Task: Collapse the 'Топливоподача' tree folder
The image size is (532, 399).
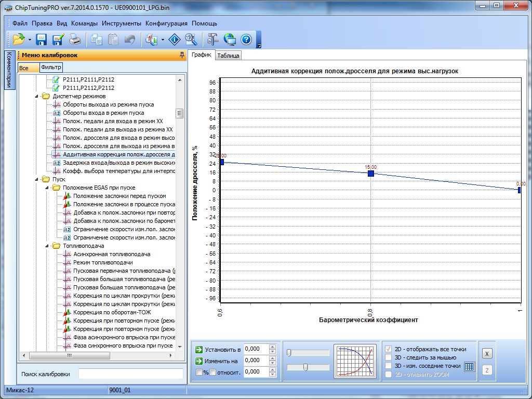Action: (x=47, y=246)
